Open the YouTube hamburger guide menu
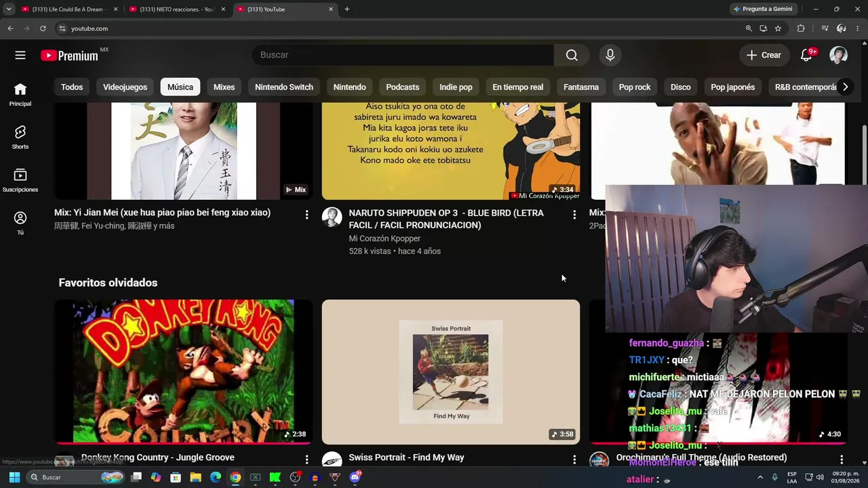 [x=20, y=55]
